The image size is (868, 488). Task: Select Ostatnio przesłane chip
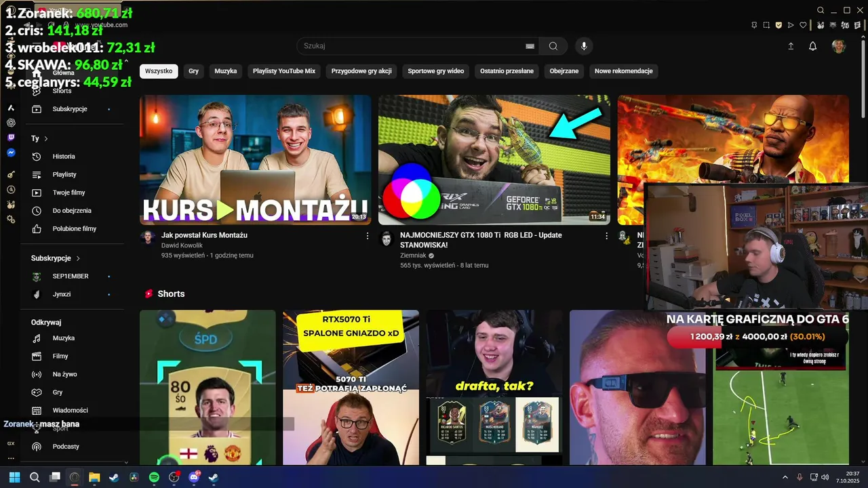(x=507, y=71)
